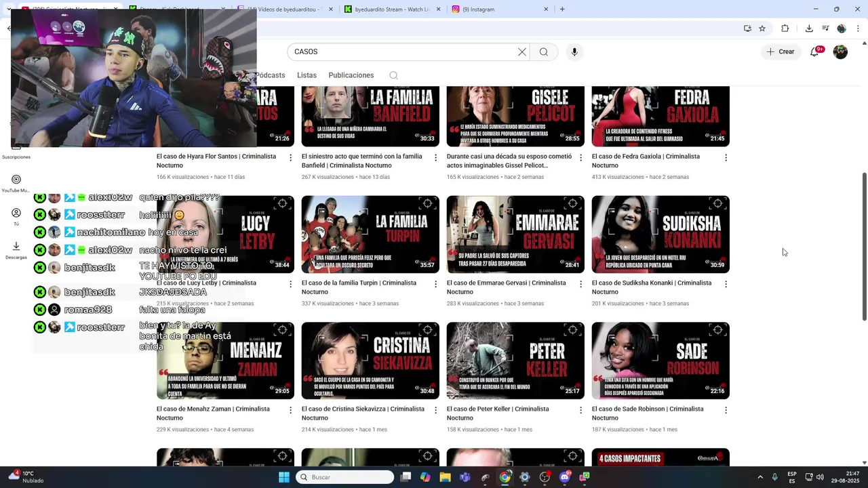This screenshot has height=488, width=868.
Task: Open options menu for familia Banfield video
Action: tap(436, 157)
